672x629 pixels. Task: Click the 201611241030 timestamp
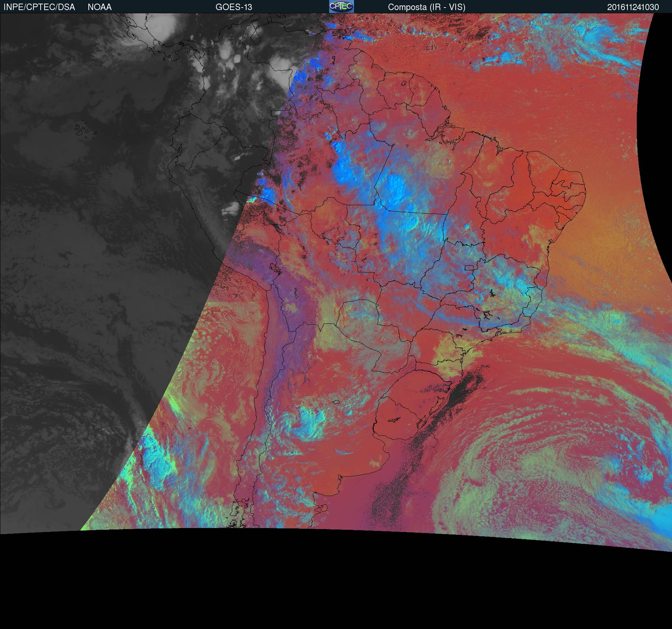click(633, 7)
